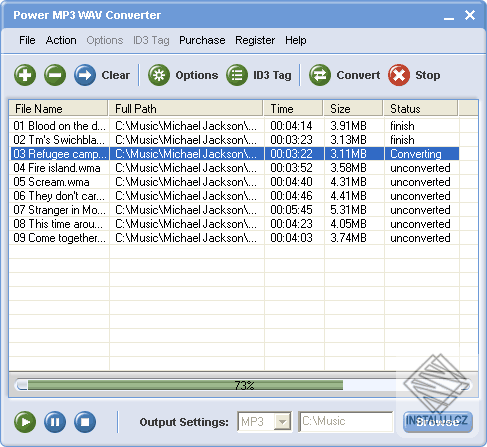487x447 pixels.
Task: Select row 02 Tm's Swichbla...
Action: pyautogui.click(x=235, y=140)
